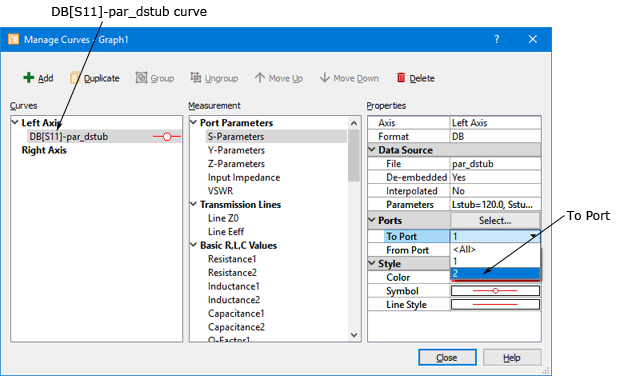This screenshot has height=376, width=624.
Task: Click the Measurement list scroll down arrow
Action: [x=354, y=335]
